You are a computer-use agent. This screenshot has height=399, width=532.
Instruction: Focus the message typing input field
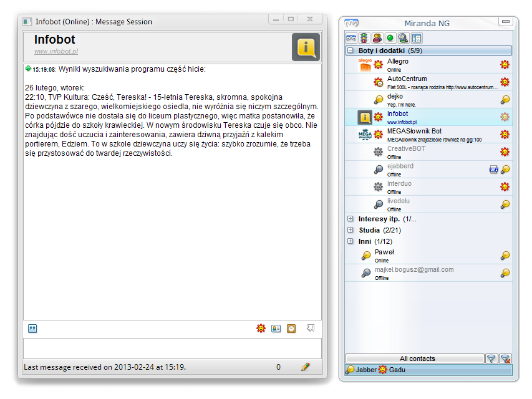click(172, 348)
